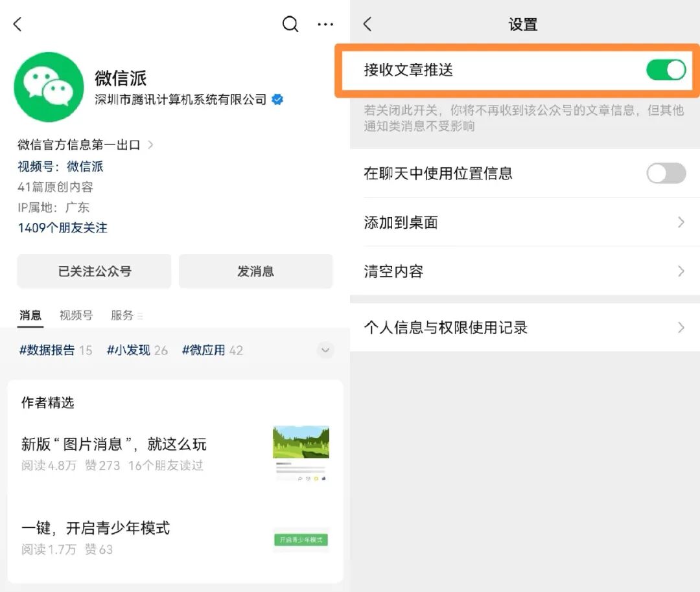Image resolution: width=700 pixels, height=592 pixels.
Task: Open the 新版图片消息 article thumbnail
Action: (x=301, y=443)
